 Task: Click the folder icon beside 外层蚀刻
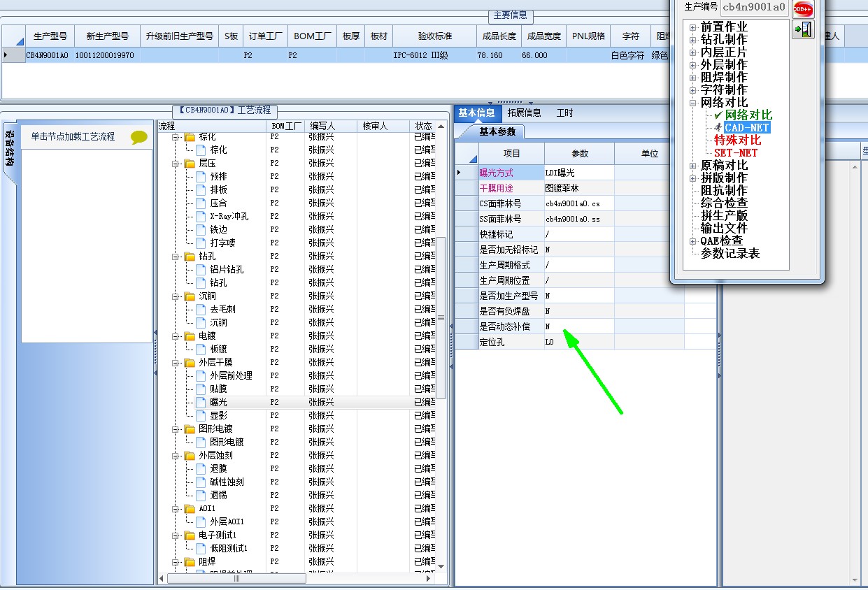190,455
